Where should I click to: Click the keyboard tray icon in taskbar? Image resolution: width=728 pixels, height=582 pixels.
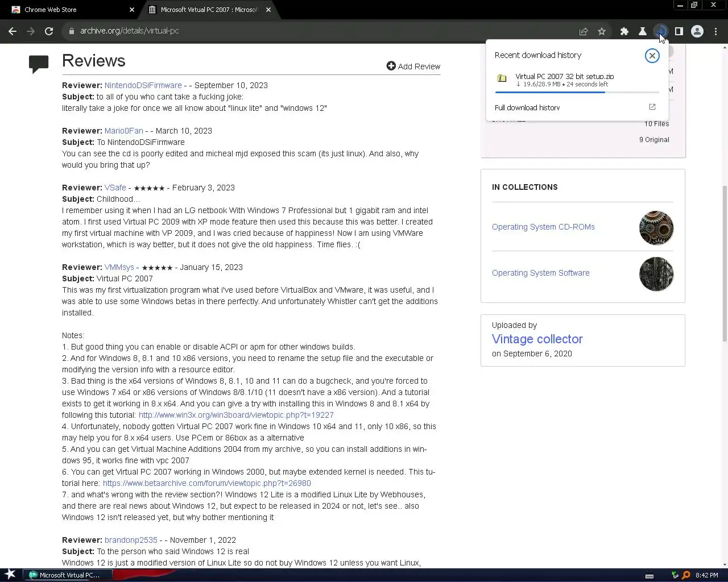point(650,576)
